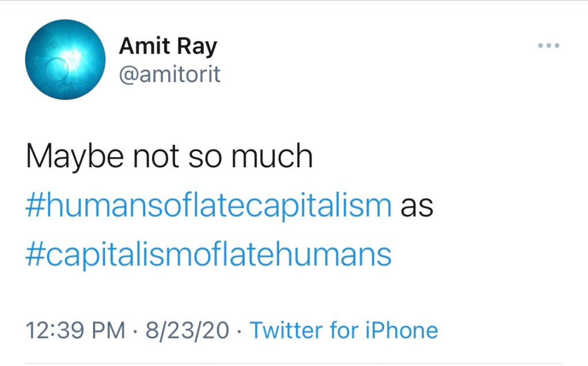Image resolution: width=588 pixels, height=366 pixels.
Task: Click the word "Twitter" in the source label
Action: [x=287, y=330]
